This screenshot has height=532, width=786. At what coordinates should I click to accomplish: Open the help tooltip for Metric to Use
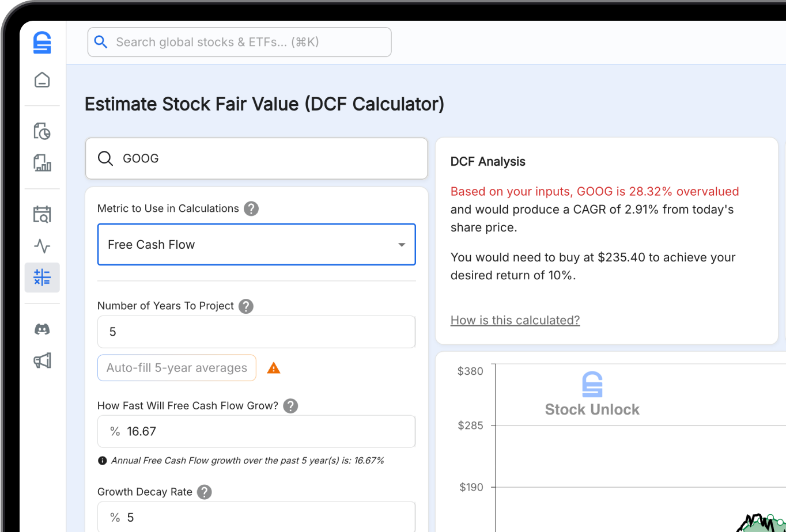251,208
